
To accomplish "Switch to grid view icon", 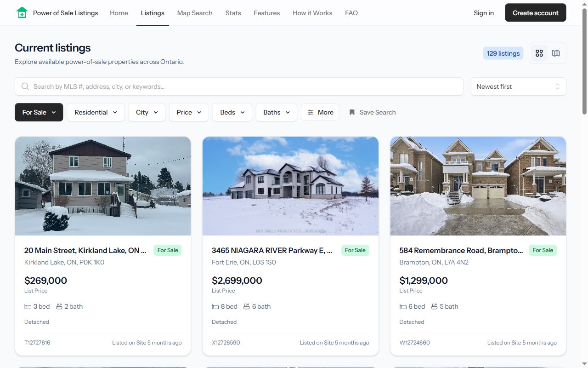I will pyautogui.click(x=539, y=53).
